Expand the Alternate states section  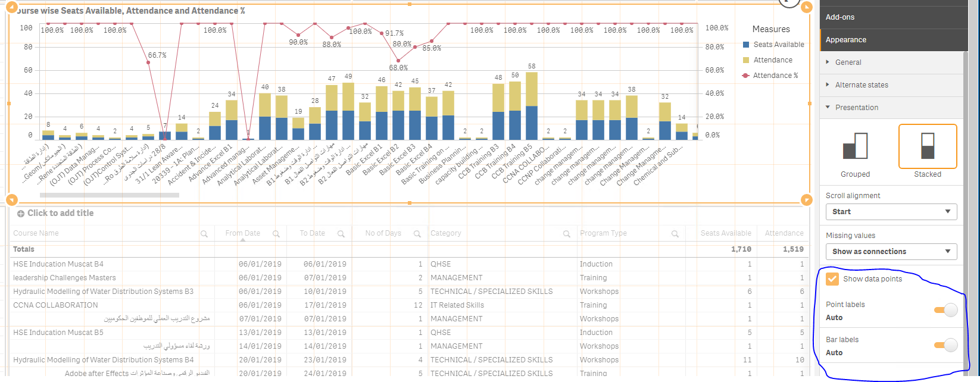click(x=891, y=85)
